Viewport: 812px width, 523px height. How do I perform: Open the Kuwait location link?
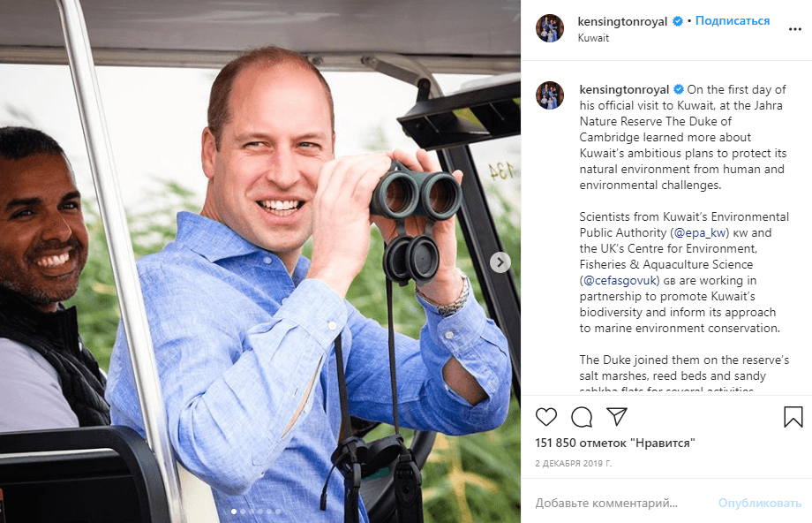tap(593, 38)
